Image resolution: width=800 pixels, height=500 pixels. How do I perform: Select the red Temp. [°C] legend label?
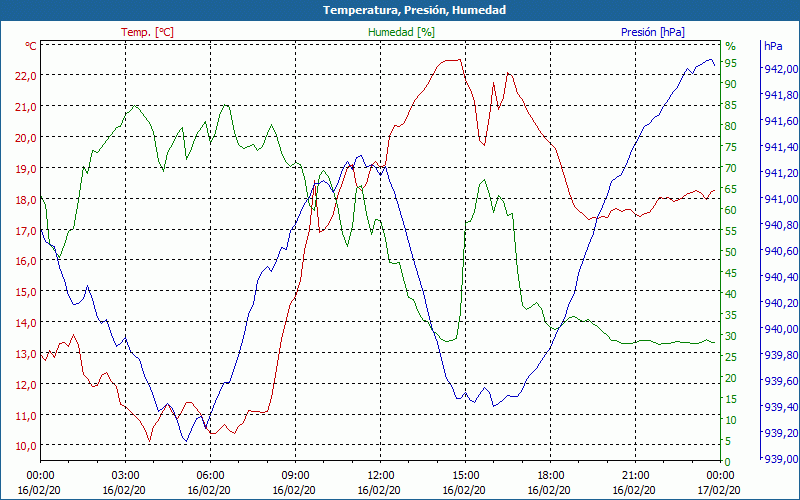147,32
